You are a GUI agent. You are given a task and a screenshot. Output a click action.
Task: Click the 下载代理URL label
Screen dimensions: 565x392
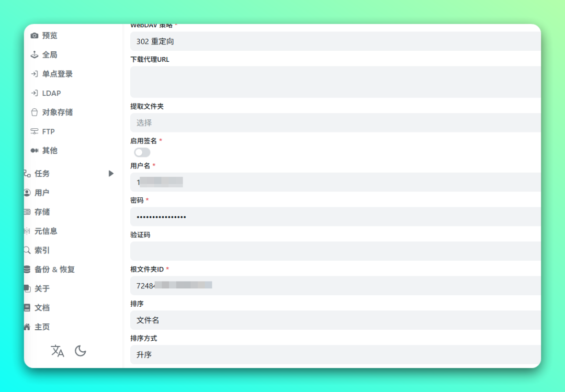(x=150, y=60)
